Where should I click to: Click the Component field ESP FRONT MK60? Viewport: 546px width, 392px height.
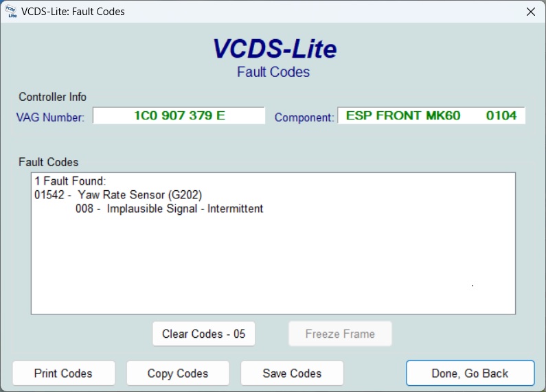point(431,115)
